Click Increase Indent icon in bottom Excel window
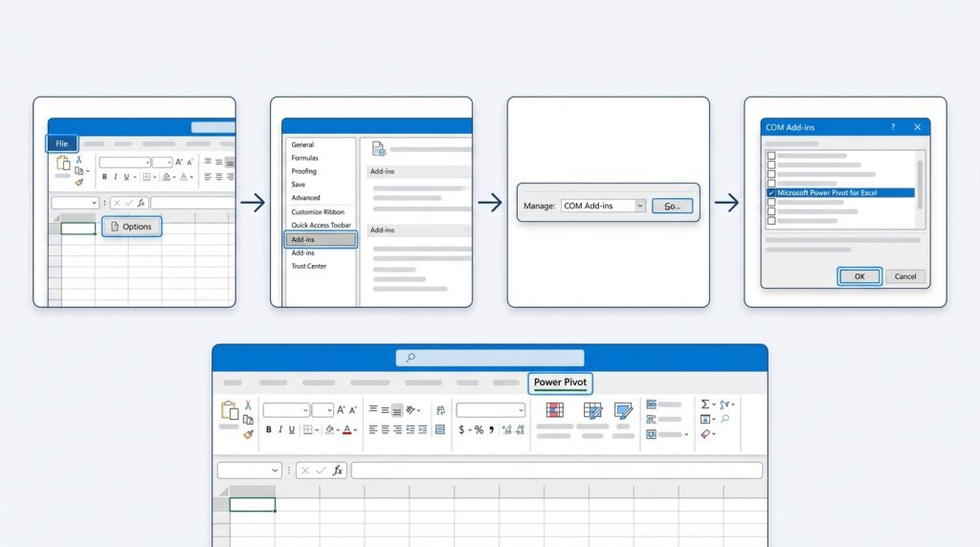The width and height of the screenshot is (980, 547). tap(422, 429)
